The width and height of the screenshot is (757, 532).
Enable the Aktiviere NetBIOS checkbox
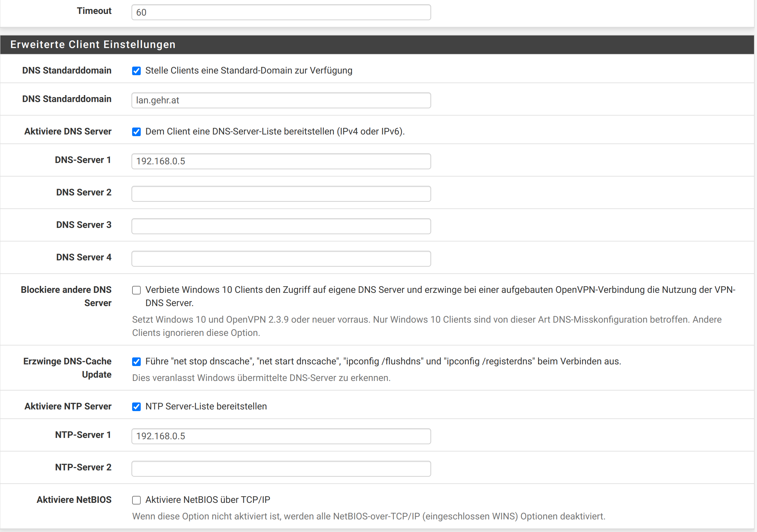[x=136, y=500]
